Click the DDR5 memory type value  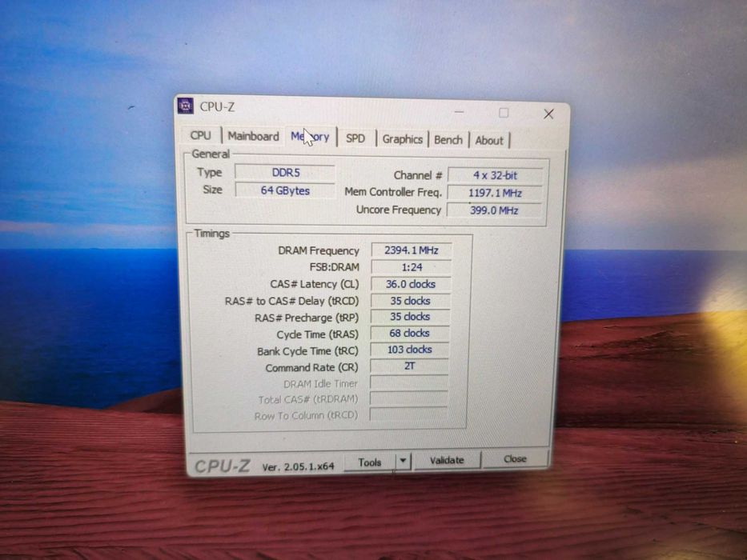285,172
